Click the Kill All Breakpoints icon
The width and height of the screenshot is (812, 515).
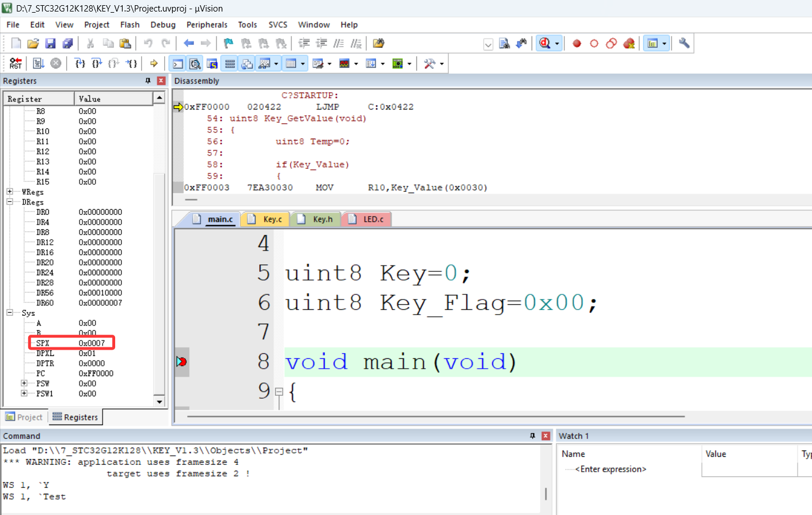(629, 43)
